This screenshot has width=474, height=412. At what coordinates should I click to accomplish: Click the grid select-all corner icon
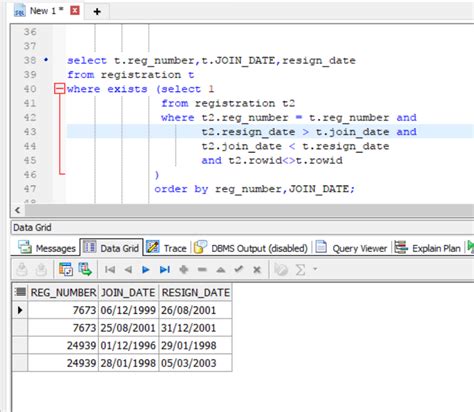(20, 292)
